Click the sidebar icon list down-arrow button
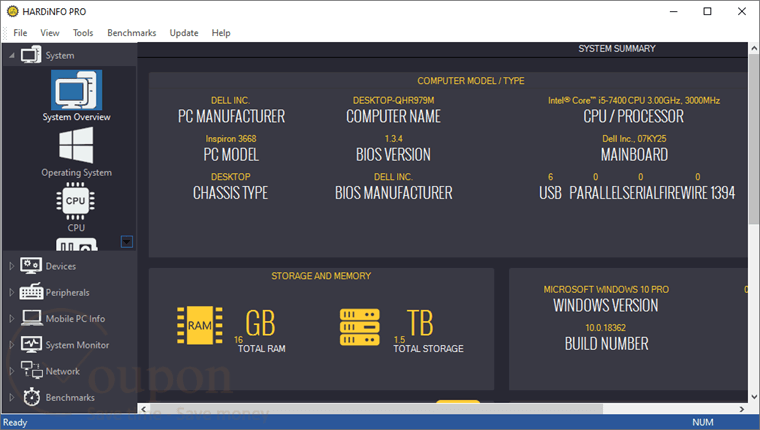 click(127, 241)
